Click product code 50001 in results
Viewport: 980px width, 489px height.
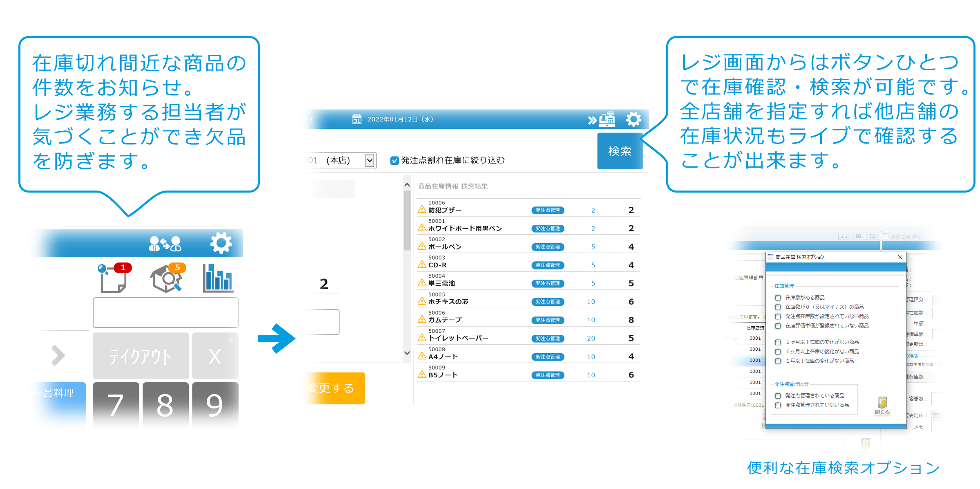[436, 221]
